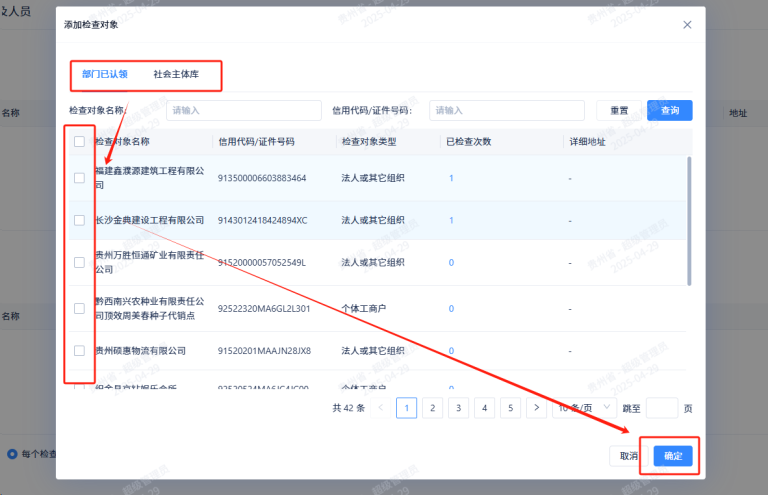Check the row for 黔西南兴农种业有限责任公司
Image resolution: width=768 pixels, height=495 pixels.
[x=79, y=308]
